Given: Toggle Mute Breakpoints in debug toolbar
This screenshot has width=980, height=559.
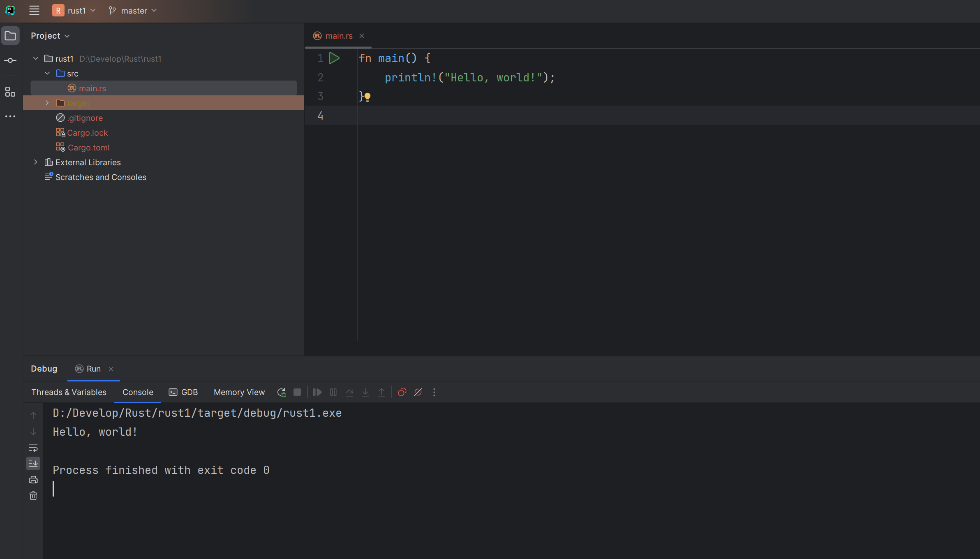Looking at the screenshot, I should [x=418, y=392].
